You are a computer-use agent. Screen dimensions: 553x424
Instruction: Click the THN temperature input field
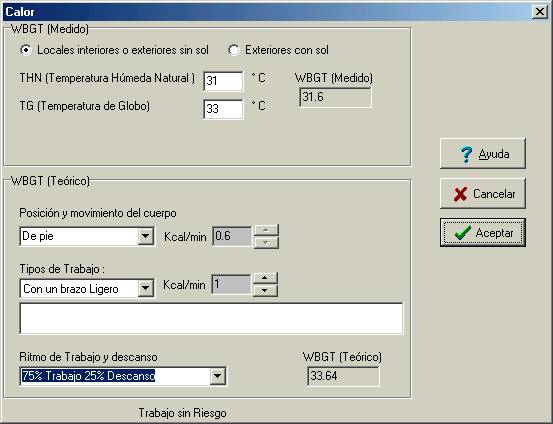point(223,81)
